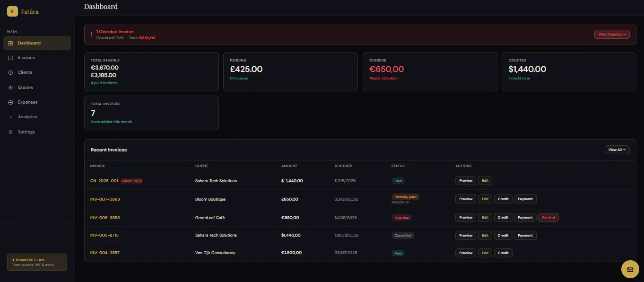
Task: Click the Overdue €650,00 card
Action: point(430,71)
